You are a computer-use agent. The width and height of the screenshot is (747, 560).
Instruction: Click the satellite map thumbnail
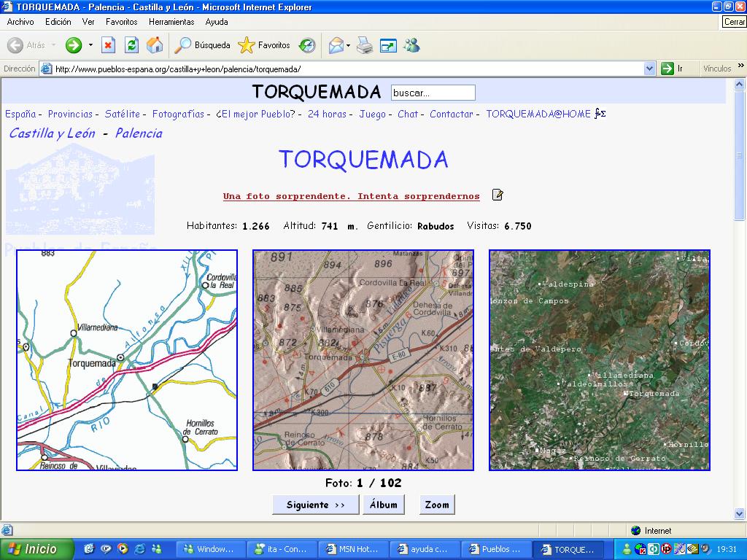tap(599, 360)
